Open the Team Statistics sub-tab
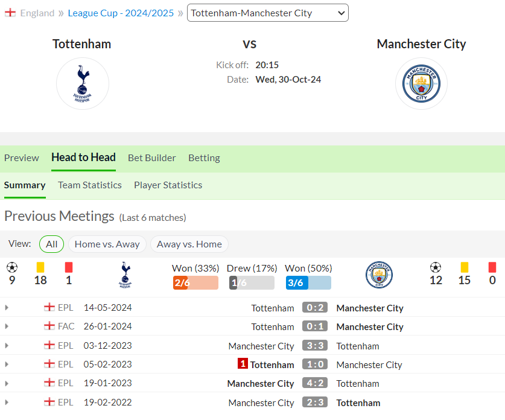 point(90,185)
